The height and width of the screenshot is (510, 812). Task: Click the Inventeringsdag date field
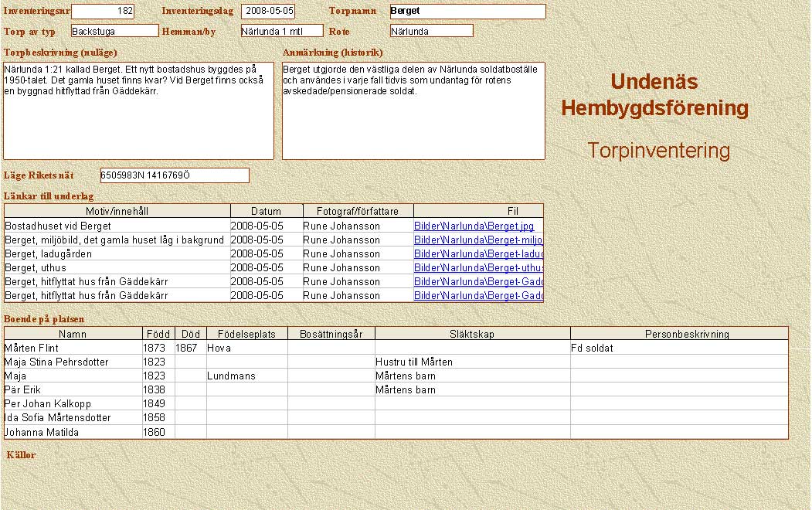click(268, 12)
